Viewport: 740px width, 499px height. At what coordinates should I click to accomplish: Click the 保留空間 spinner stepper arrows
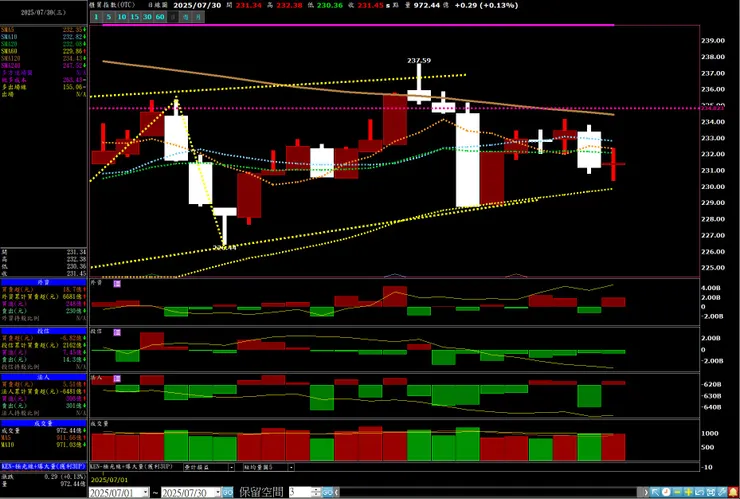point(316,492)
